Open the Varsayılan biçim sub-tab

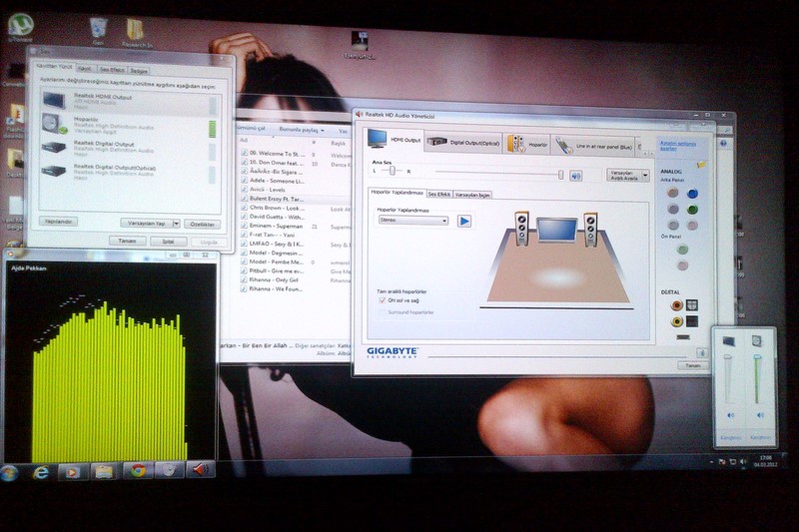tap(472, 195)
